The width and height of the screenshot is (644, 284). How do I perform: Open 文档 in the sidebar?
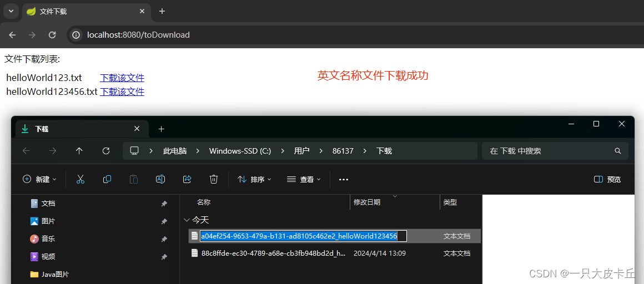pos(48,203)
